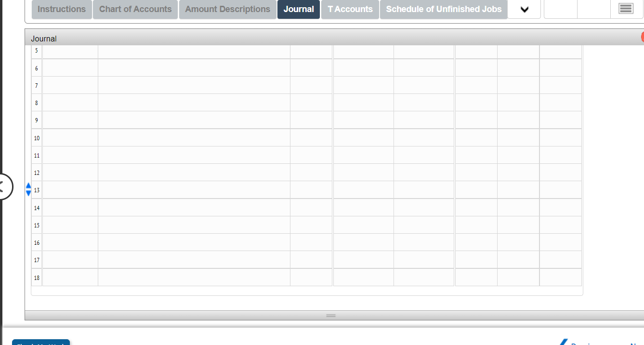The image size is (644, 345).
Task: Expand the journal panel using the resize handle
Action: pos(330,315)
